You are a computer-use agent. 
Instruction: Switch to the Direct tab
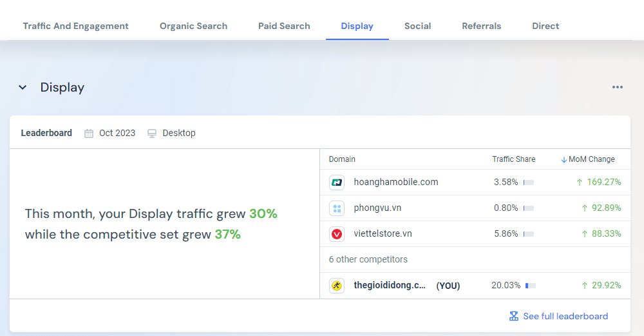(545, 26)
